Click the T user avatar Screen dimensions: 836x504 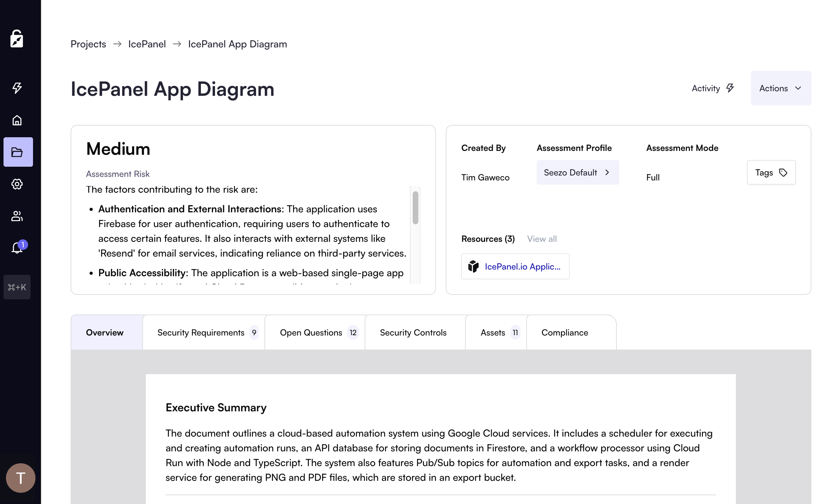point(20,478)
